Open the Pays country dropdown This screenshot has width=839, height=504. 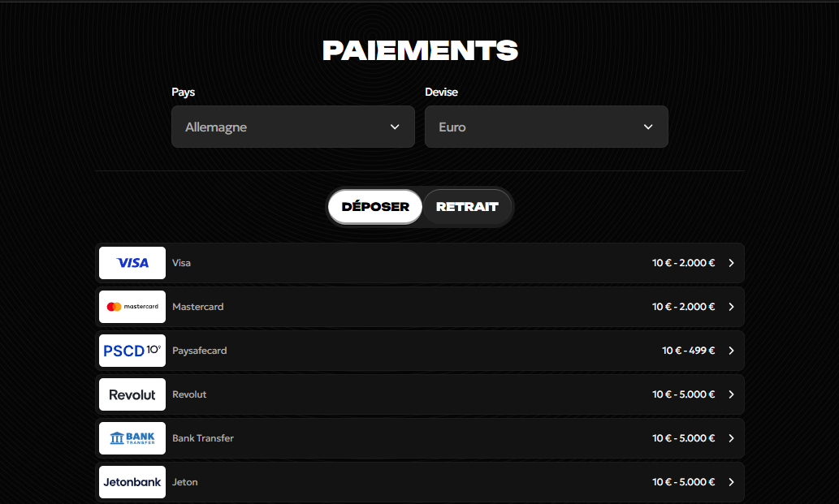pos(292,127)
